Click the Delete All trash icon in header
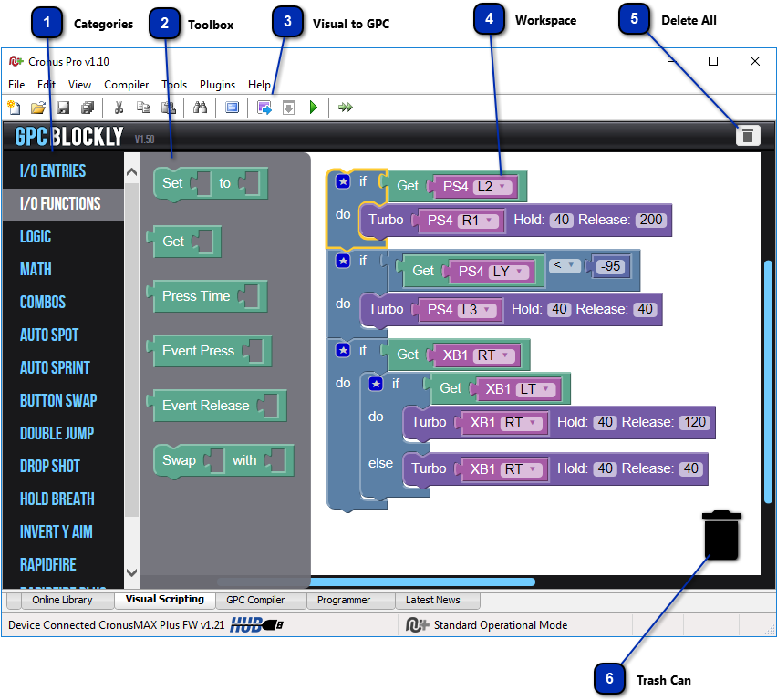 [748, 135]
